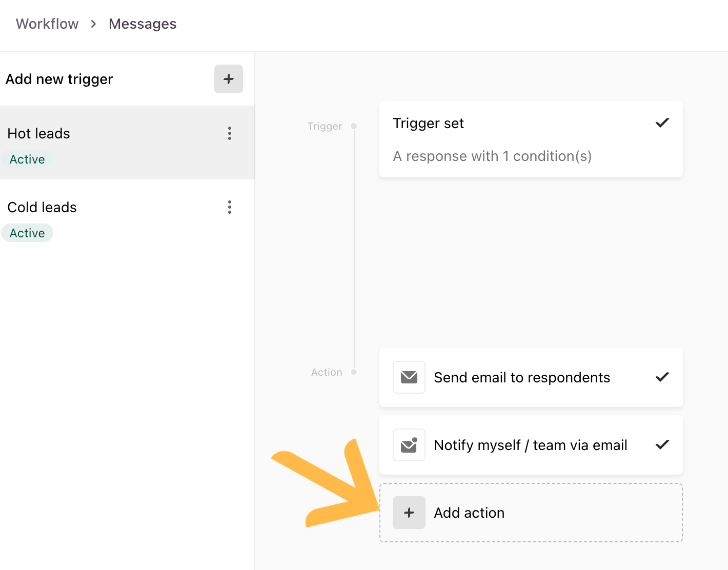Go to Workflow in the breadcrumb

[x=47, y=24]
